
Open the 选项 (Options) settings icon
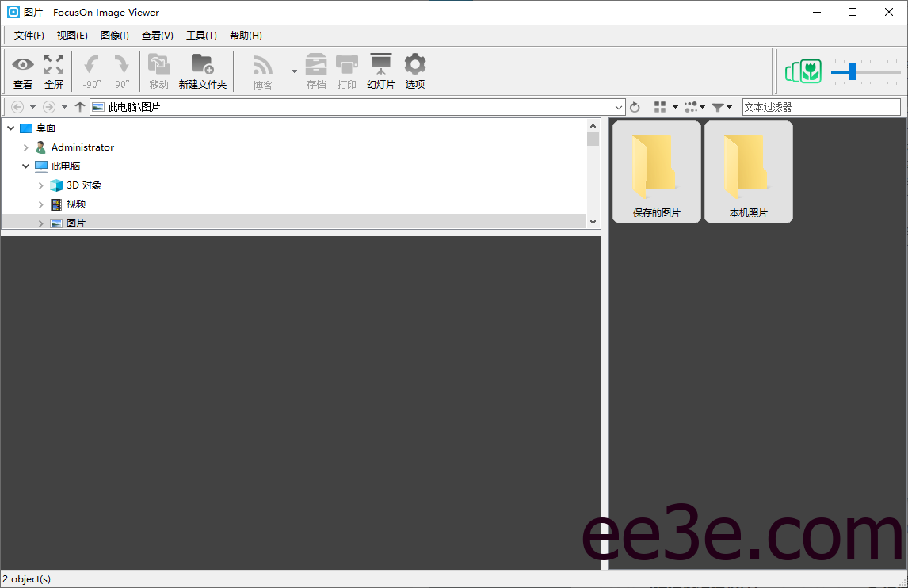(x=415, y=70)
